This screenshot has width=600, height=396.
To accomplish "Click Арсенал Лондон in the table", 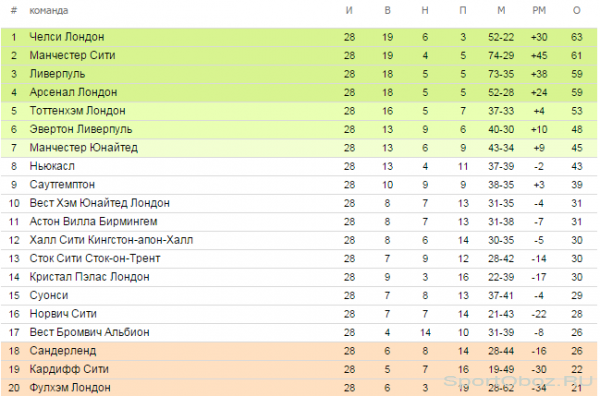I will click(73, 92).
